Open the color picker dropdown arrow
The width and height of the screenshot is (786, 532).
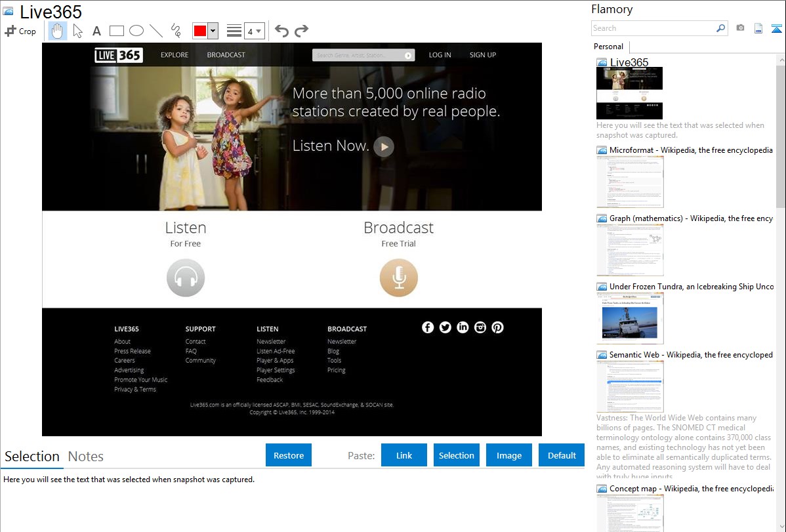click(213, 31)
